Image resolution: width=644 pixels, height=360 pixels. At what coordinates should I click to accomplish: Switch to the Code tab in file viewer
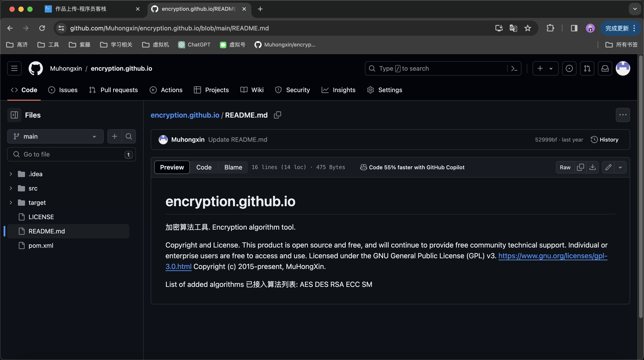204,167
